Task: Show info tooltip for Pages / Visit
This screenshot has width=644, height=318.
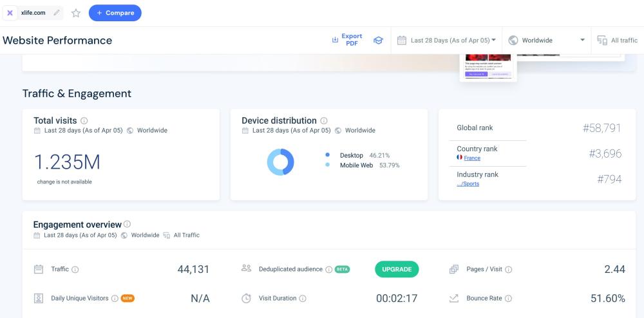Action: pos(509,270)
